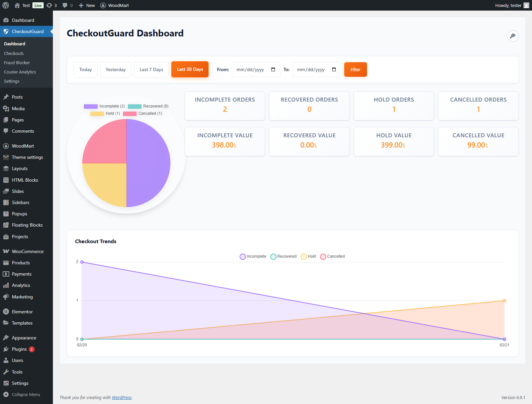Switch to the Last 7 Days range

tap(151, 69)
